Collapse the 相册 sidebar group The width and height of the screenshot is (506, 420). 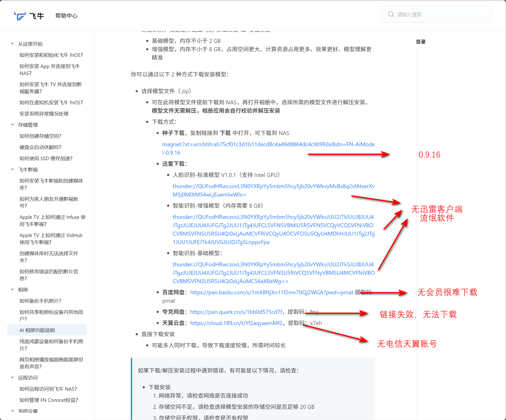pos(13,290)
